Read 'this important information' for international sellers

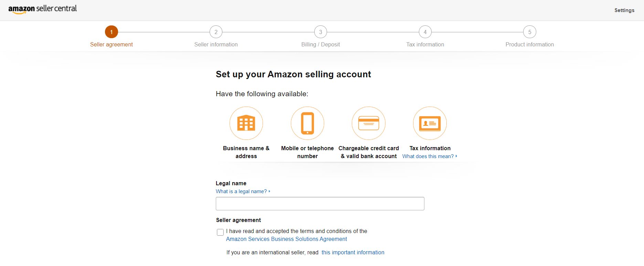(x=353, y=252)
